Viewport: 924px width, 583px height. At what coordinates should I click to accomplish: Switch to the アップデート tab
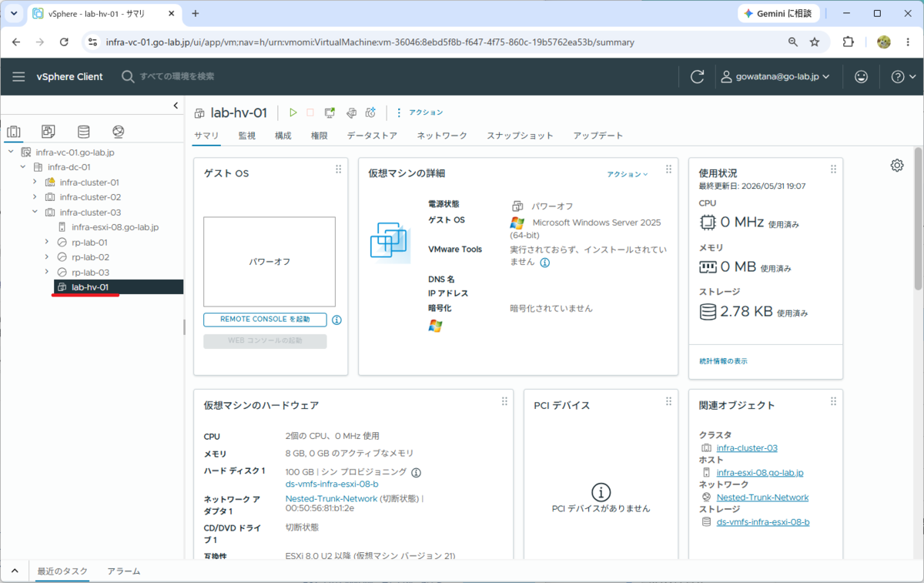(598, 136)
